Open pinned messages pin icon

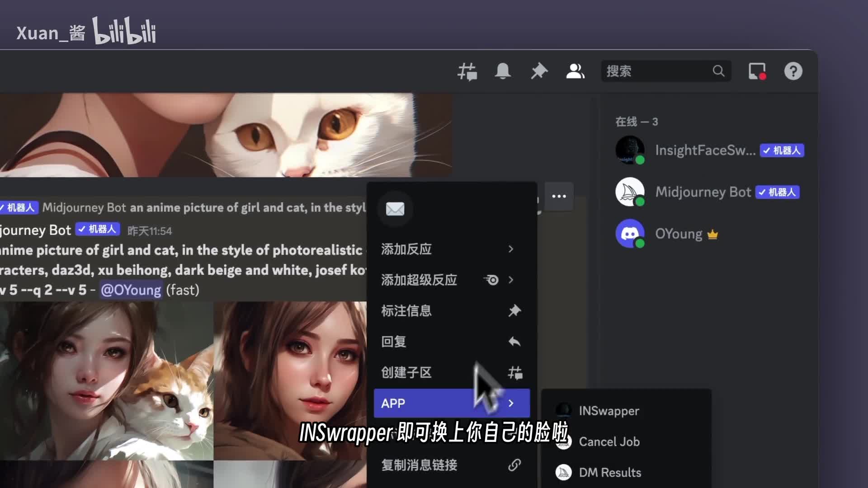(539, 71)
